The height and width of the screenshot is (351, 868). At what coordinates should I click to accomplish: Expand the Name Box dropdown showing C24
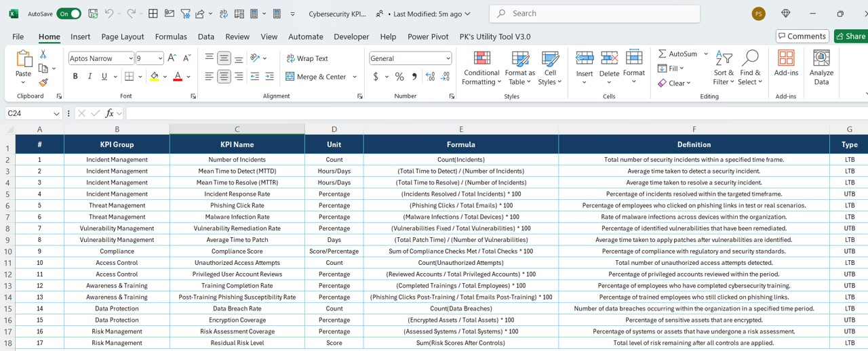[56, 113]
